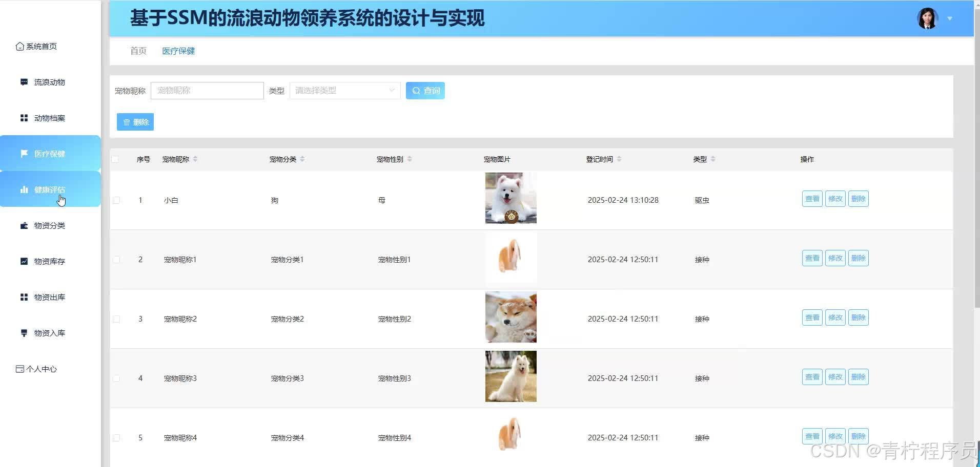Open the 请选择类型 type dropdown
The width and height of the screenshot is (980, 467).
344,90
